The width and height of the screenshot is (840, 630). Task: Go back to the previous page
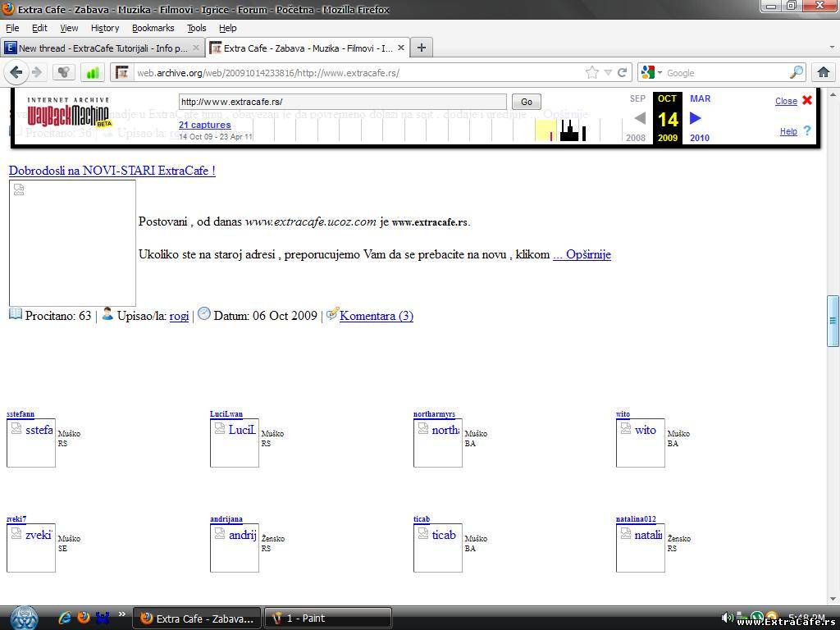(16, 72)
